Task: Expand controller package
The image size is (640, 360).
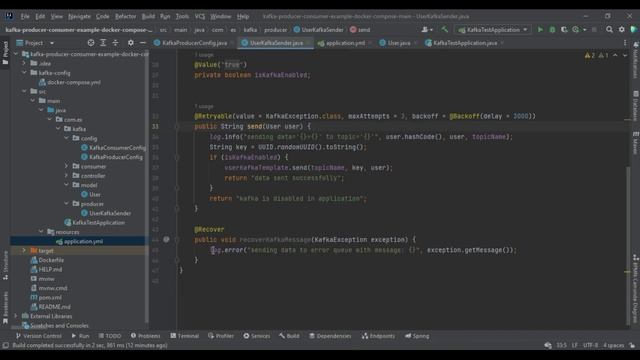Action: pos(67,176)
